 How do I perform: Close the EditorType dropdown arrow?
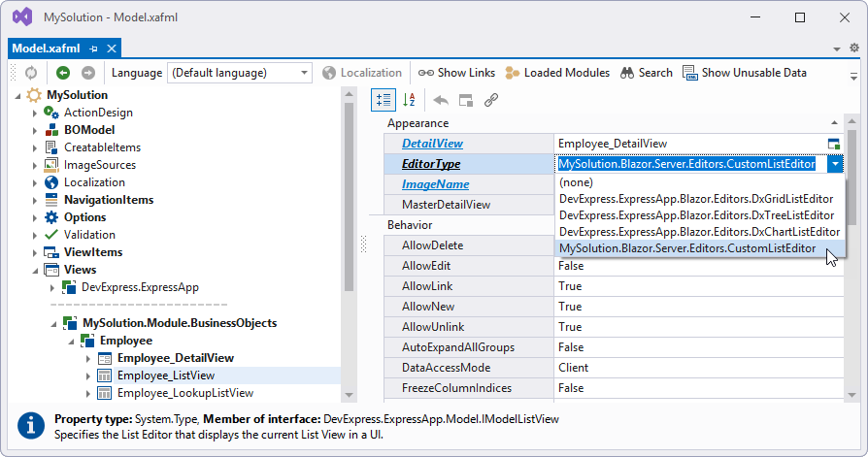point(835,164)
